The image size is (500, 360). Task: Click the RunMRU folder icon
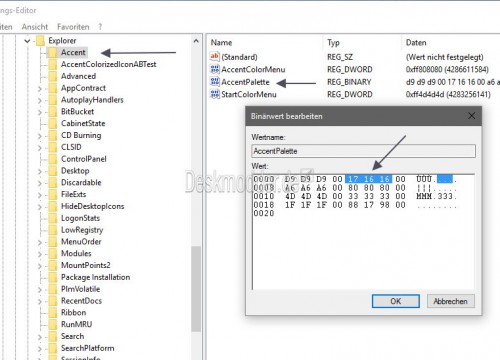coord(52,324)
